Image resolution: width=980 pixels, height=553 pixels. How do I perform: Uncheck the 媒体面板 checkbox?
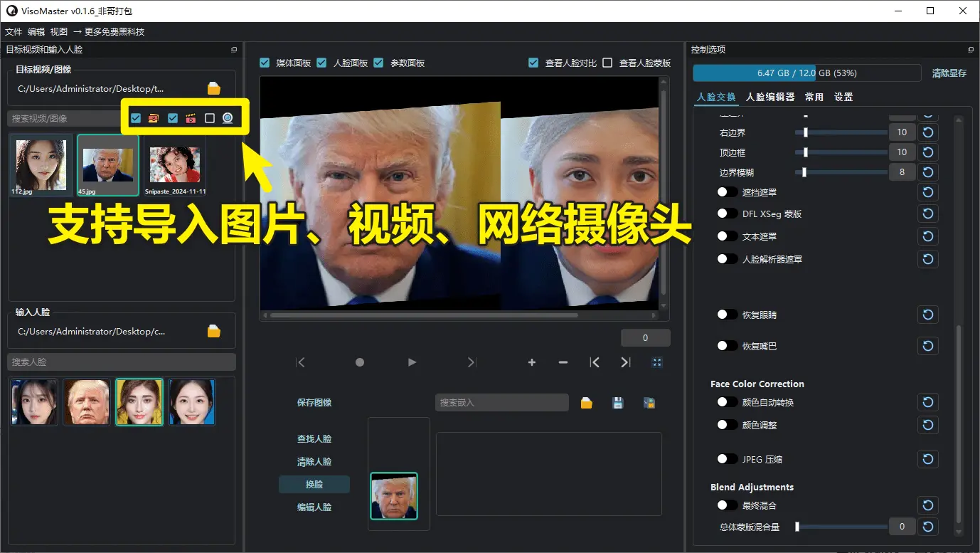click(x=265, y=63)
